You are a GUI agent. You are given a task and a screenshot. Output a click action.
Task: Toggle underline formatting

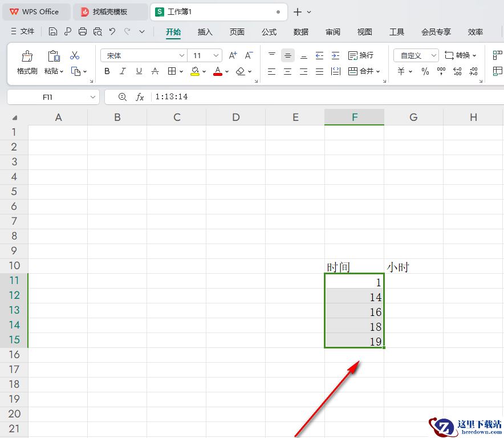tap(139, 71)
